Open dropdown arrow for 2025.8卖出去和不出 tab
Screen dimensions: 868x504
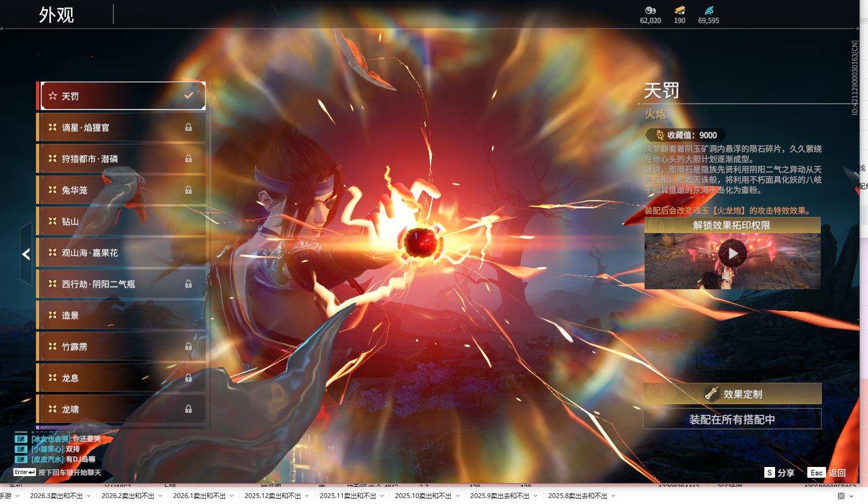pos(613,496)
